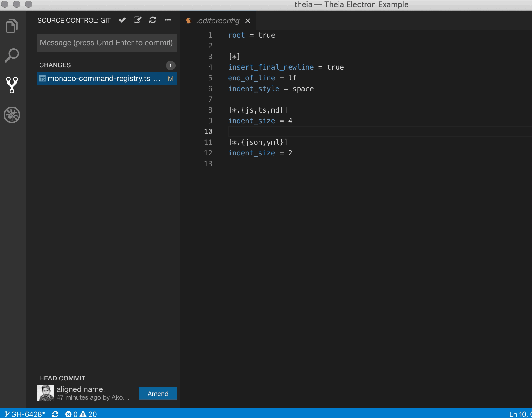The image size is (532, 418).
Task: Click '[*.{json,yml}]' section on line 11
Action: coord(258,142)
